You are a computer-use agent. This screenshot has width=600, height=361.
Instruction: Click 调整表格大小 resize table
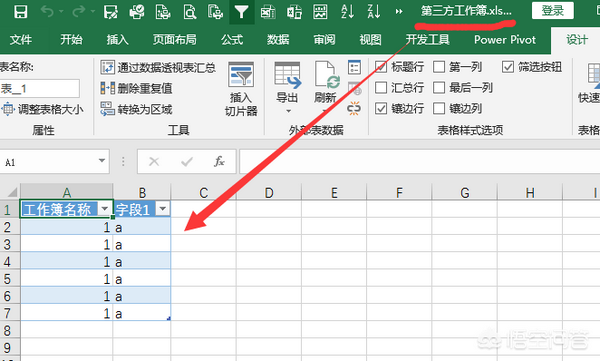(42, 109)
